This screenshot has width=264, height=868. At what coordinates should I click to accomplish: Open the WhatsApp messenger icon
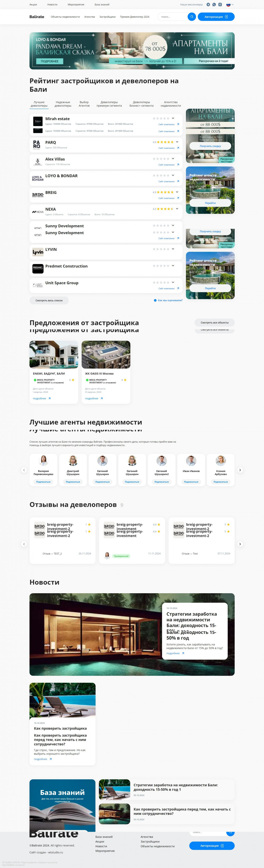tap(214, 5)
